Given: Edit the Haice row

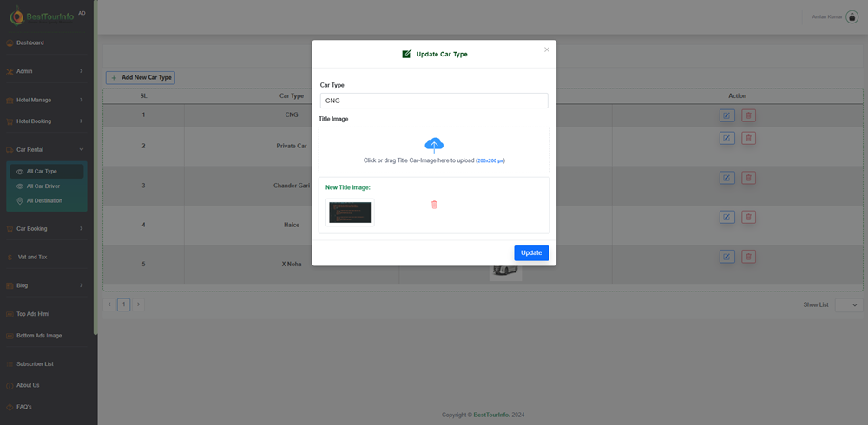Looking at the screenshot, I should [727, 217].
